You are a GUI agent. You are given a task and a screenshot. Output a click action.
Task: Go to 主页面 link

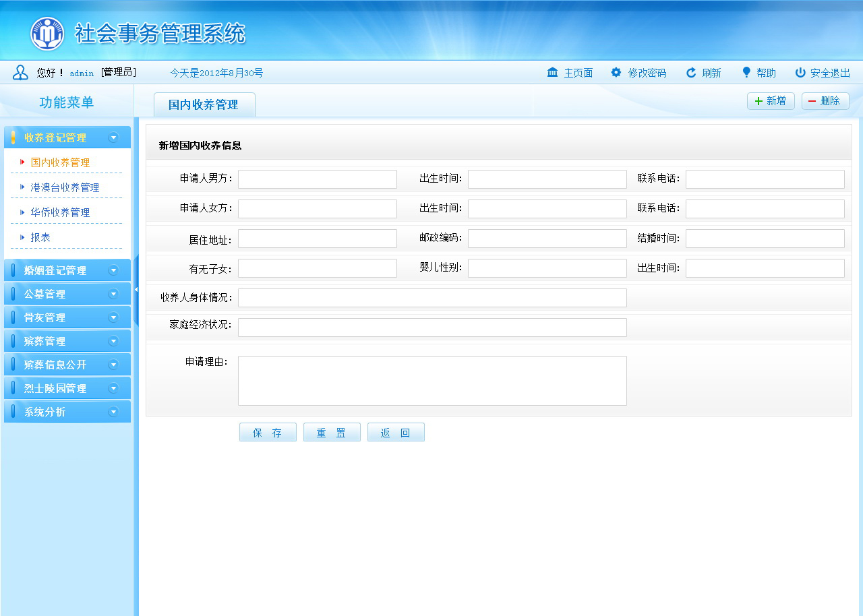coord(578,73)
